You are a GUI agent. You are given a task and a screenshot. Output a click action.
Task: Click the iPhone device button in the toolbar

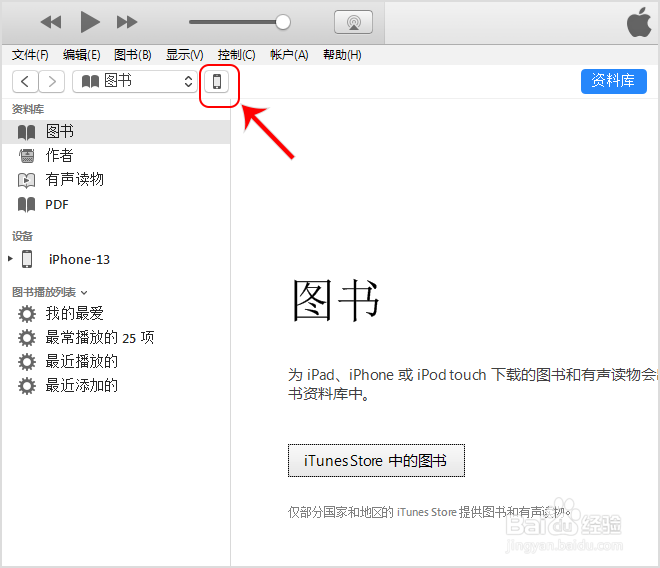tap(217, 81)
